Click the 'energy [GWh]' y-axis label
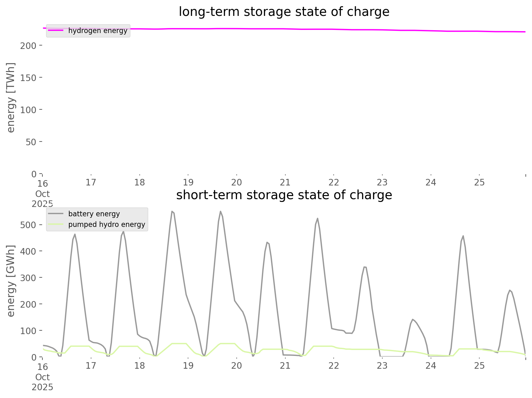Viewport: 532px width, 398px height. click(x=11, y=281)
